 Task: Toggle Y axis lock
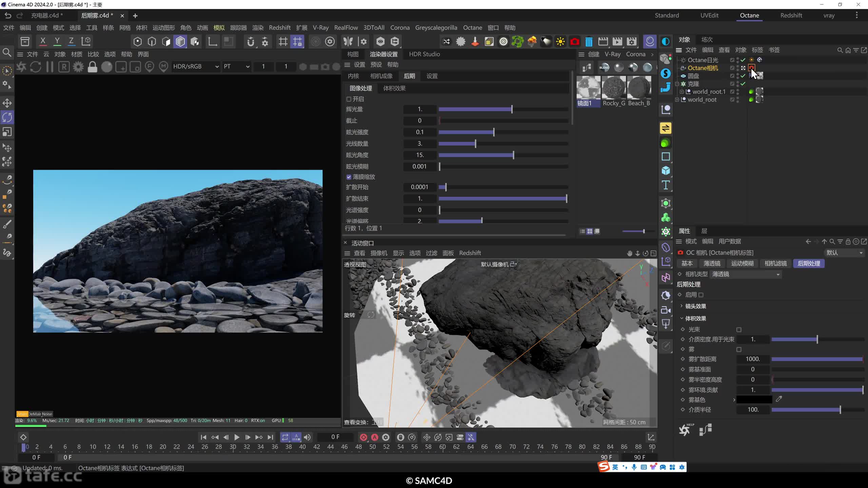point(57,41)
